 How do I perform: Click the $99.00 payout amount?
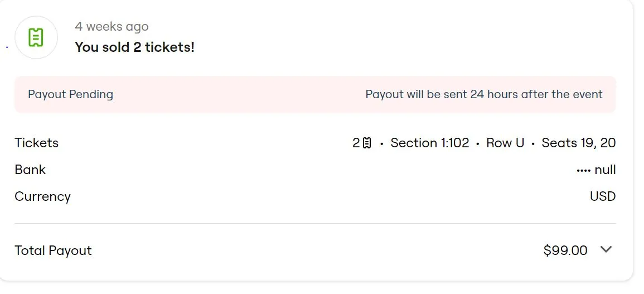point(565,250)
